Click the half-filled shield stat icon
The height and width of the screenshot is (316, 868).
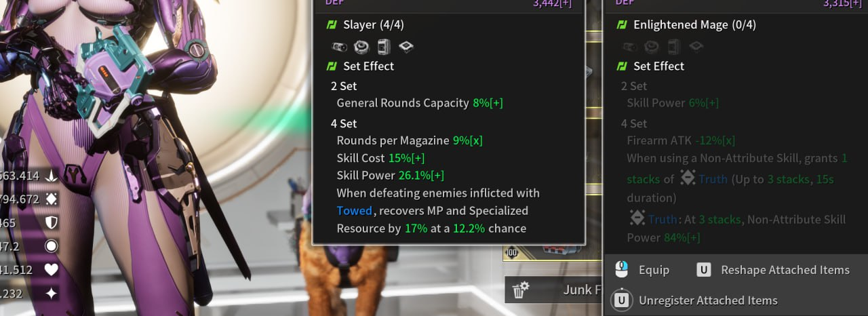[51, 222]
